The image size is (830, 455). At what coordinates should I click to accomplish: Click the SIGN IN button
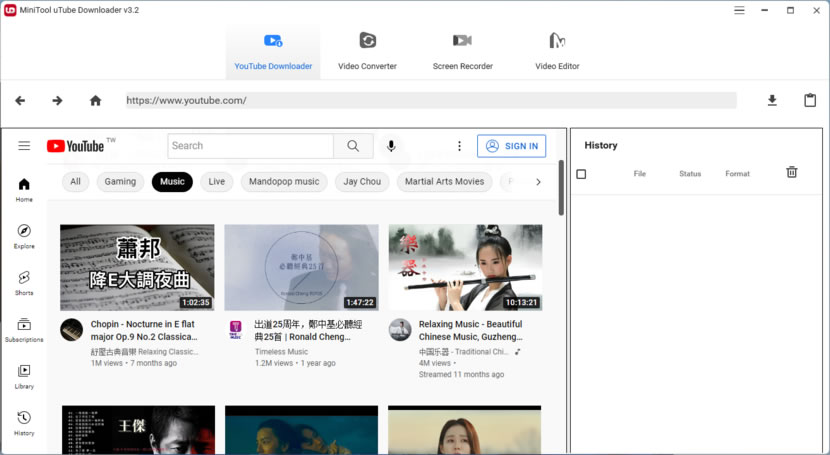[511, 146]
